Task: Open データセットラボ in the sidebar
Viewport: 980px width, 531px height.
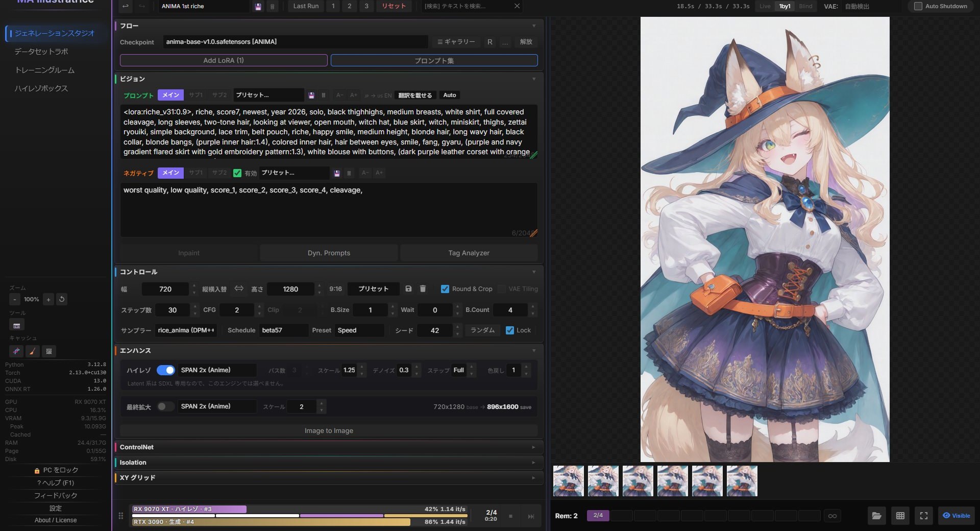Action: pos(41,52)
